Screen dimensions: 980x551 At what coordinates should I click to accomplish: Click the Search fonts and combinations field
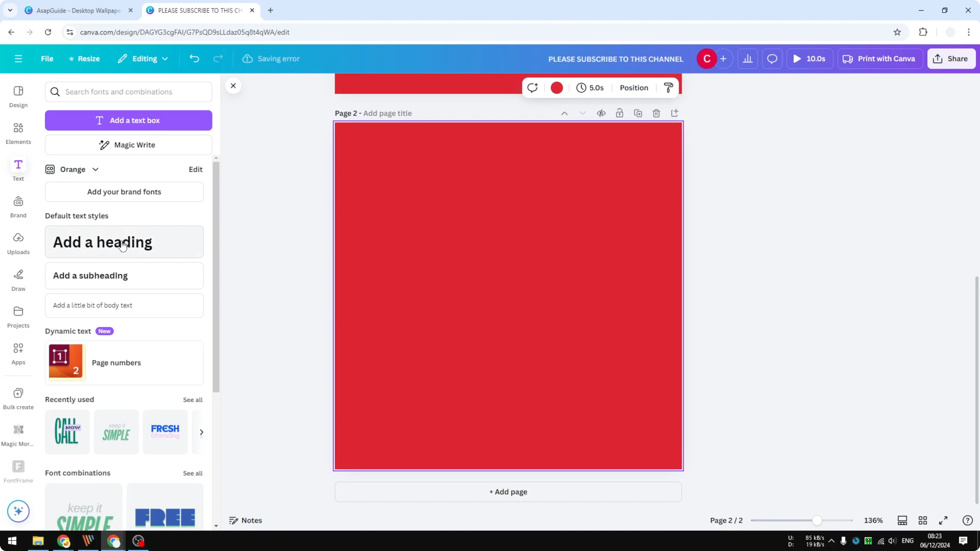coord(129,92)
